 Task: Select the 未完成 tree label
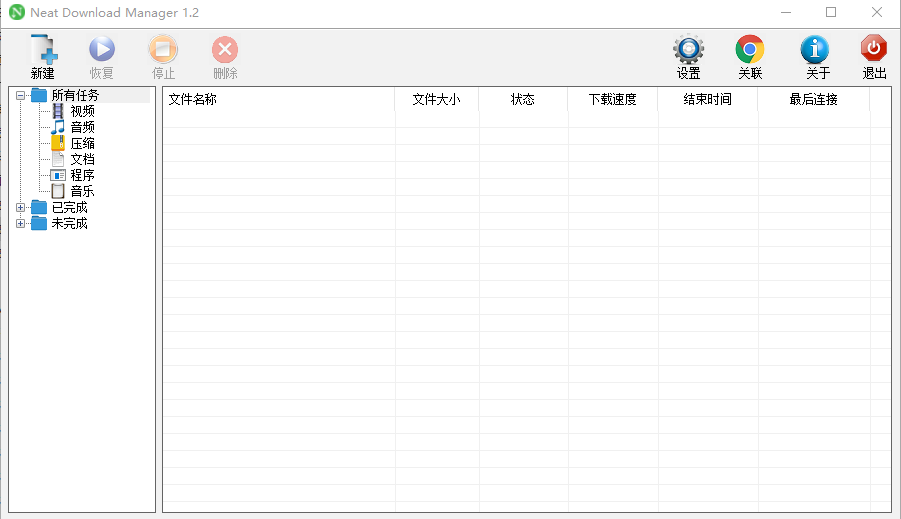(70, 223)
